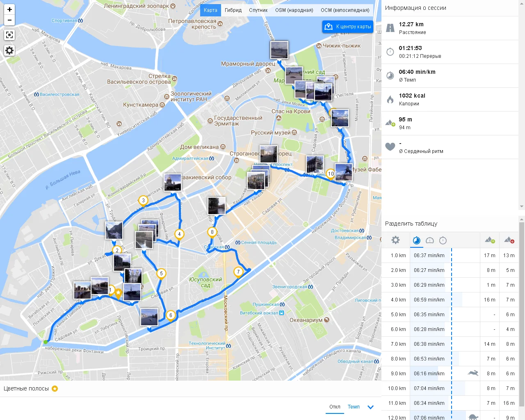The height and width of the screenshot is (420, 525).
Task: Select the 1.0 km split row
Action: [x=450, y=256]
